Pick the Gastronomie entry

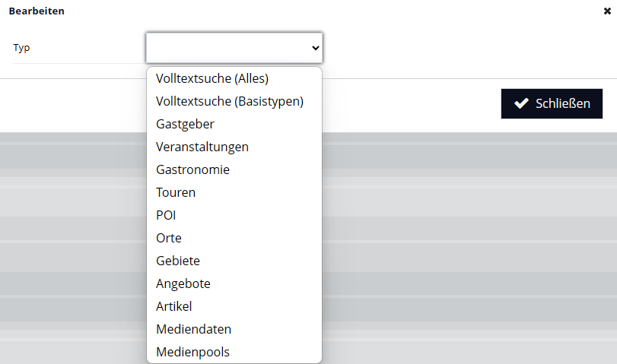click(192, 169)
